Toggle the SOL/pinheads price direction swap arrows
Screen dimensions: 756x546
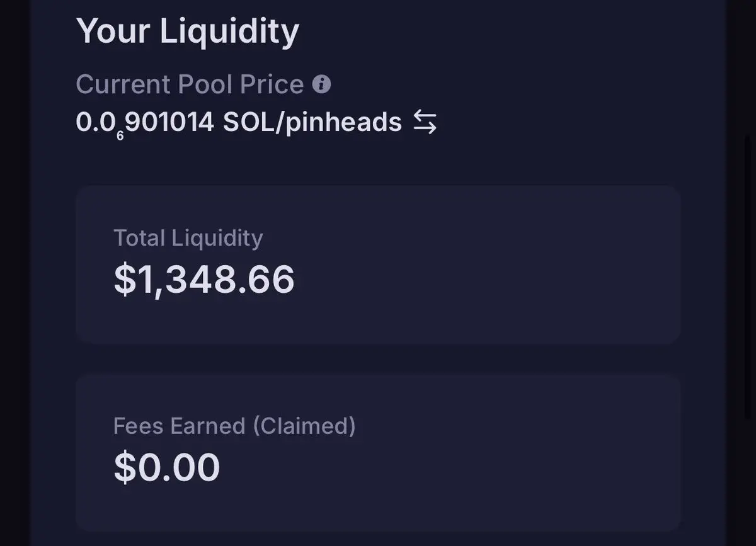point(425,122)
